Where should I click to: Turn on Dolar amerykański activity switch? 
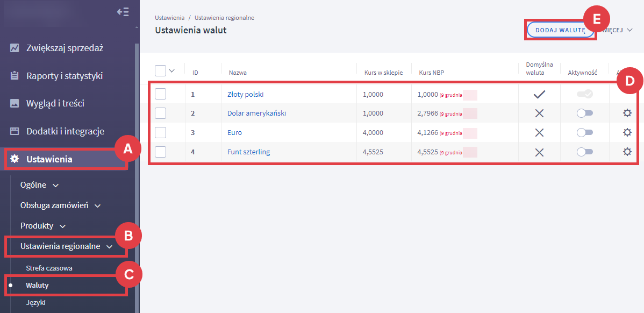click(x=584, y=113)
